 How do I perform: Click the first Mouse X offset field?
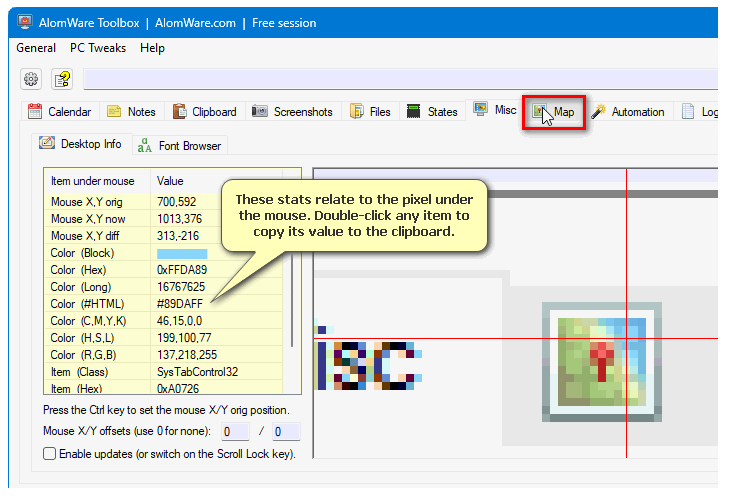coord(235,432)
